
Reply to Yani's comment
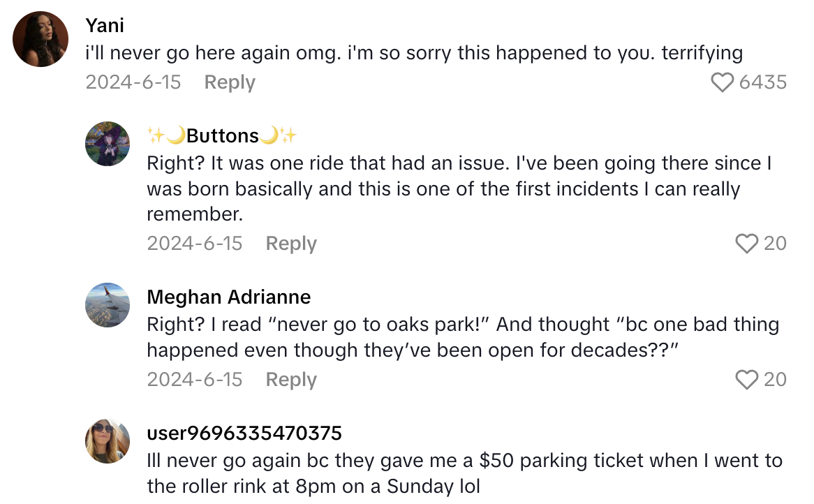pyautogui.click(x=229, y=82)
